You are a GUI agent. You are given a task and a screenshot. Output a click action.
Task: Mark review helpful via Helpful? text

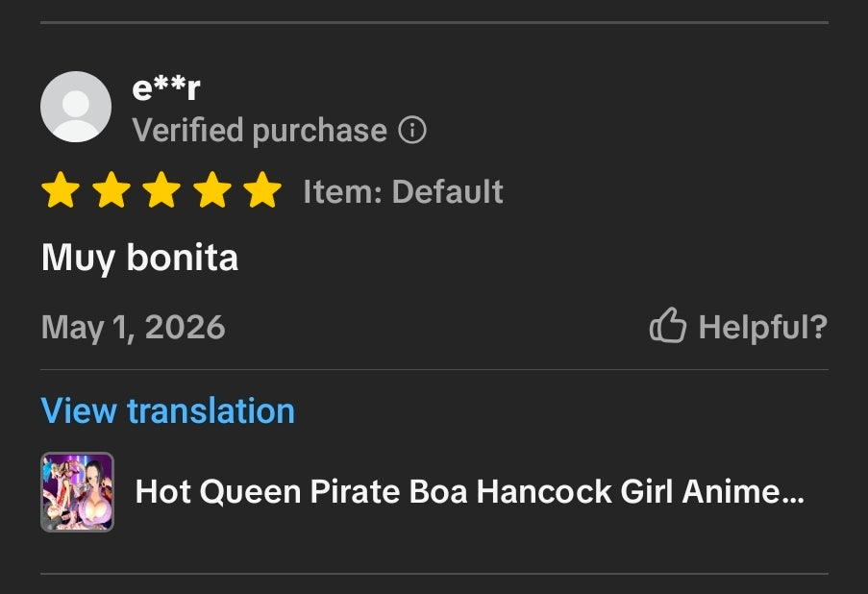pyautogui.click(x=763, y=327)
